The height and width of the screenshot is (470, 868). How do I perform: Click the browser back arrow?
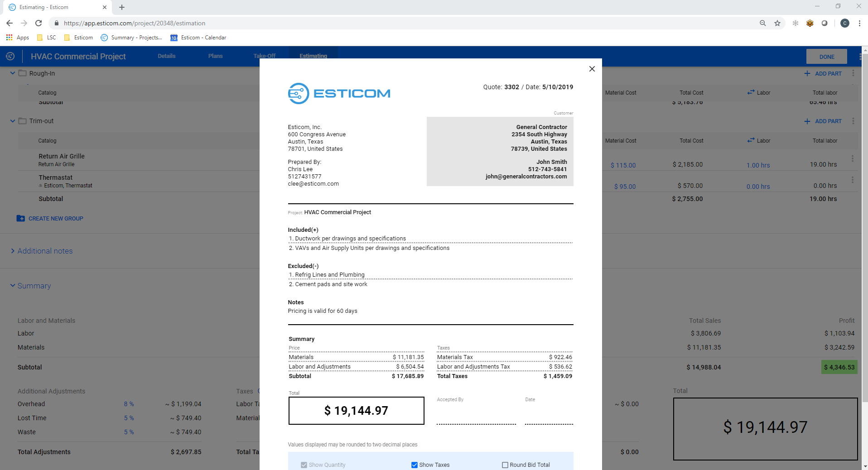10,23
